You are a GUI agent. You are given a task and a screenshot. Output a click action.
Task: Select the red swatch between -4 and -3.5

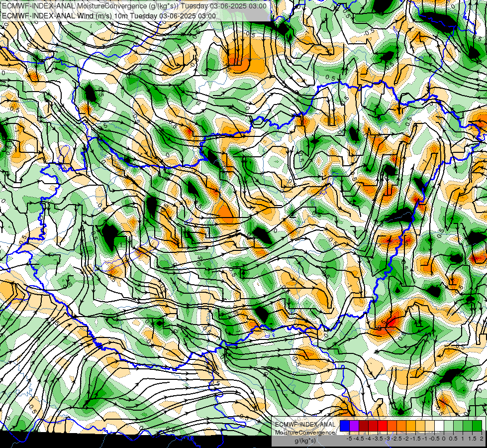click(x=373, y=426)
